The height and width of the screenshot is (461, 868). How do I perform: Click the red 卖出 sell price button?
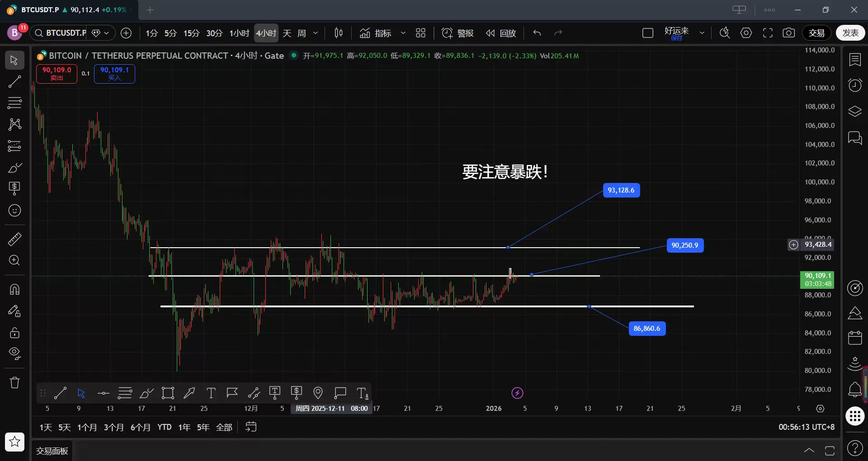tap(57, 74)
